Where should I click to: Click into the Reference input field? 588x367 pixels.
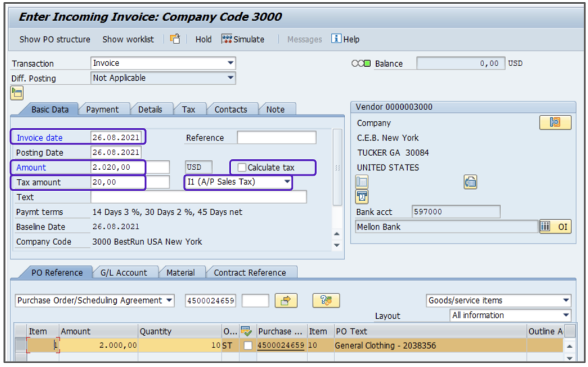(276, 138)
